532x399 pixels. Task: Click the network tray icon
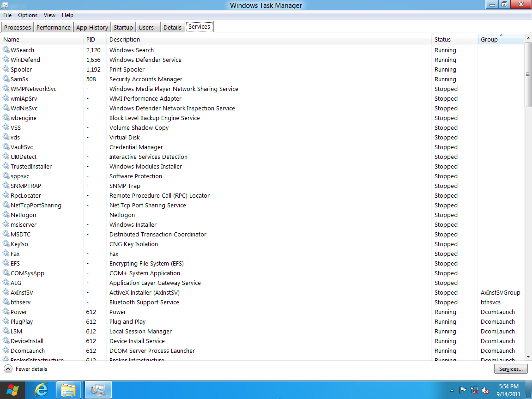point(474,391)
